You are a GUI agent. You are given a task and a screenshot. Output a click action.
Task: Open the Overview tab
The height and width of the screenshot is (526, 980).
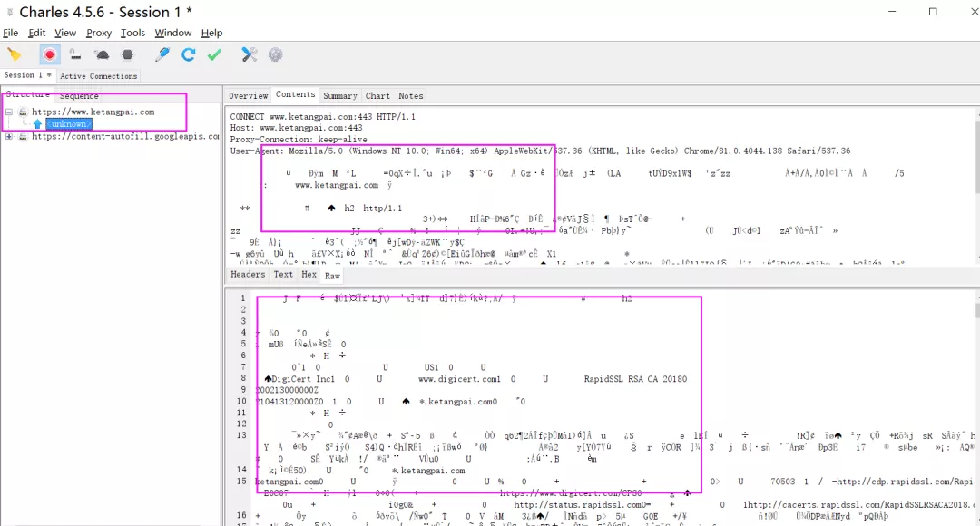pos(248,95)
